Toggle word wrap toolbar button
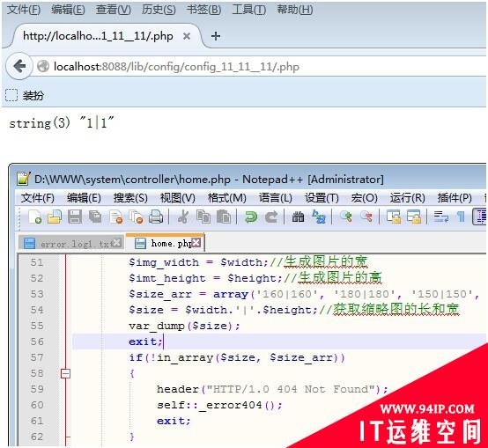 tap(441, 217)
